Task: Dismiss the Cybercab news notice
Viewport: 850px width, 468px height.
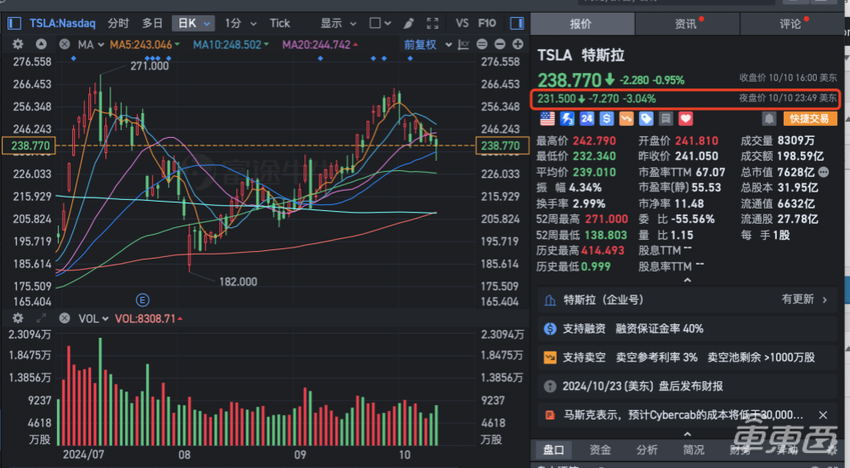Action: click(823, 414)
